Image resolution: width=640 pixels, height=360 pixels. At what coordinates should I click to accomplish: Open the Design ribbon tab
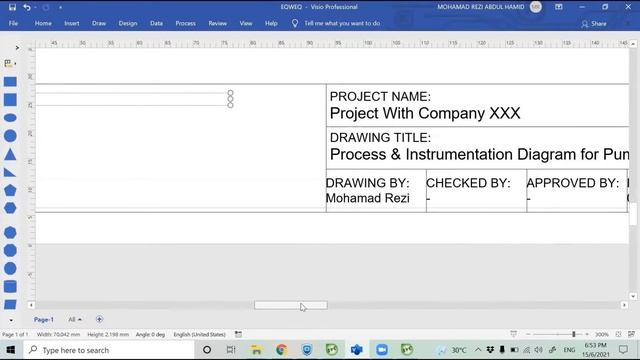(x=128, y=23)
